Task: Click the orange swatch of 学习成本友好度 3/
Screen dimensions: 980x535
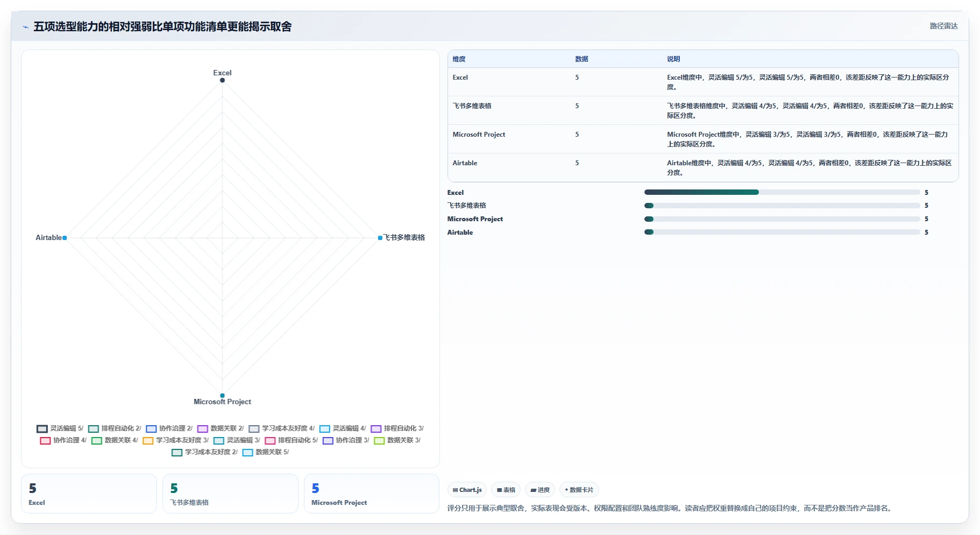Action: (x=148, y=441)
